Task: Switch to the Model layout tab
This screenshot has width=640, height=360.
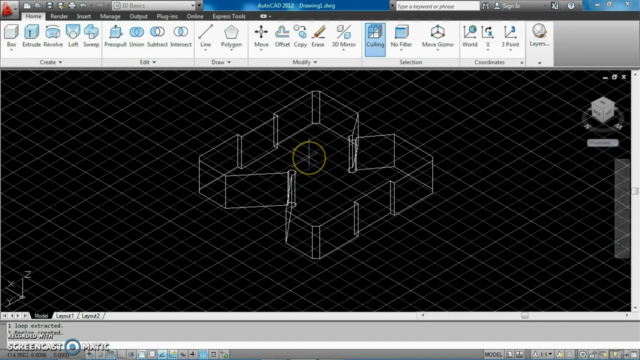Action: pos(41,316)
